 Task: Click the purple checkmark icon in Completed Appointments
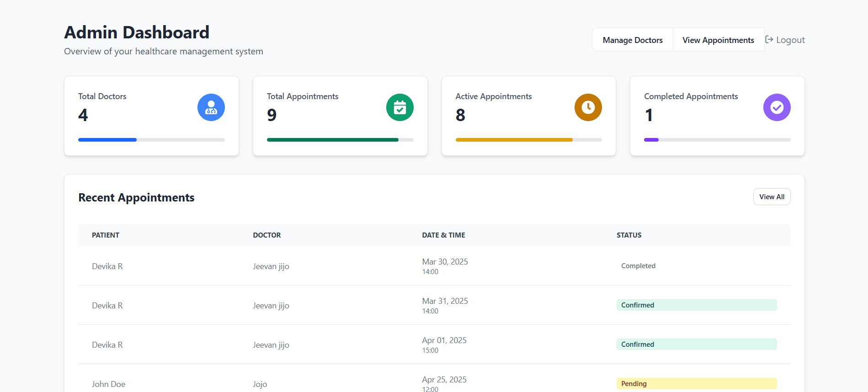pos(777,107)
